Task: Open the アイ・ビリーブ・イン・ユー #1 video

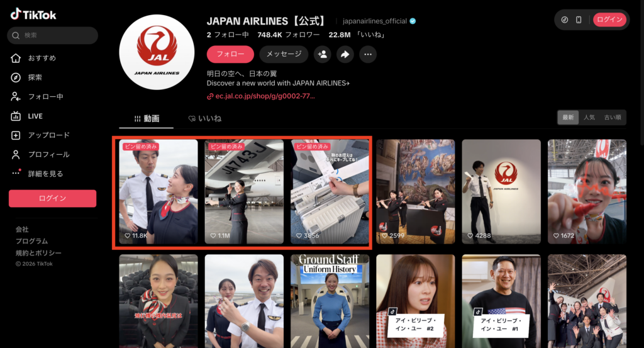Action: tap(501, 301)
